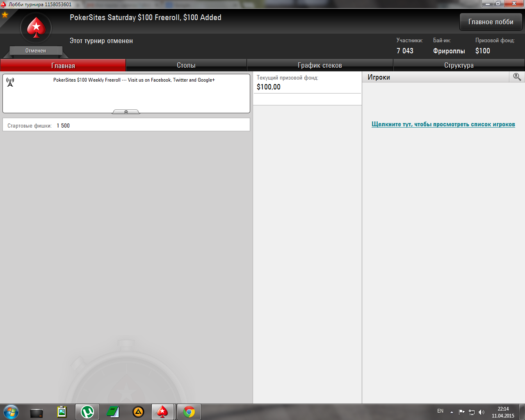Click the Фрироллы buy-in value

click(x=449, y=51)
